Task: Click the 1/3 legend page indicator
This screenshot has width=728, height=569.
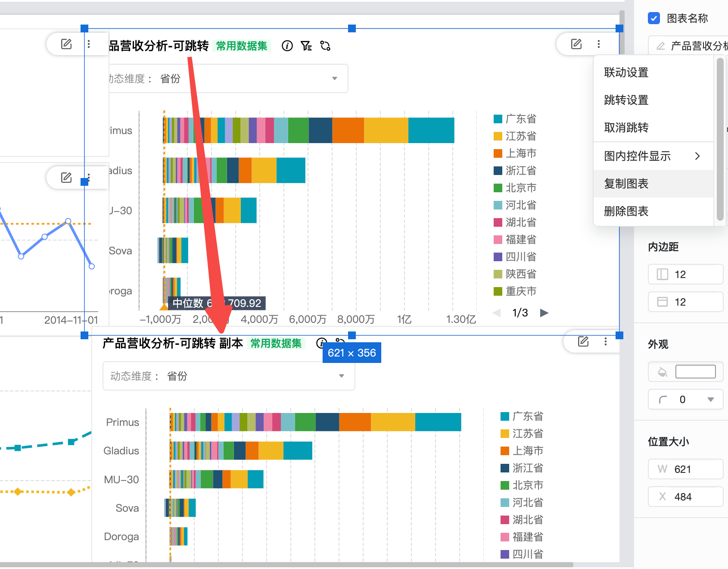Action: click(520, 313)
